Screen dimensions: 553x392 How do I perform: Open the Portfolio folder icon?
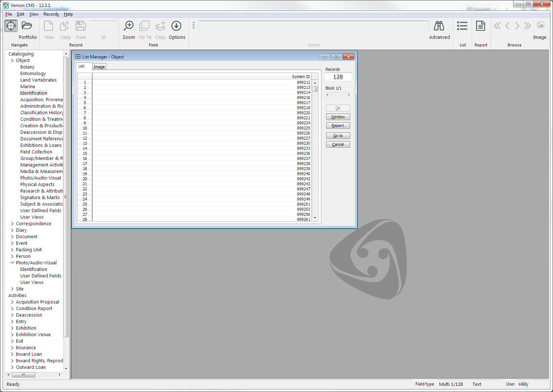pos(27,26)
